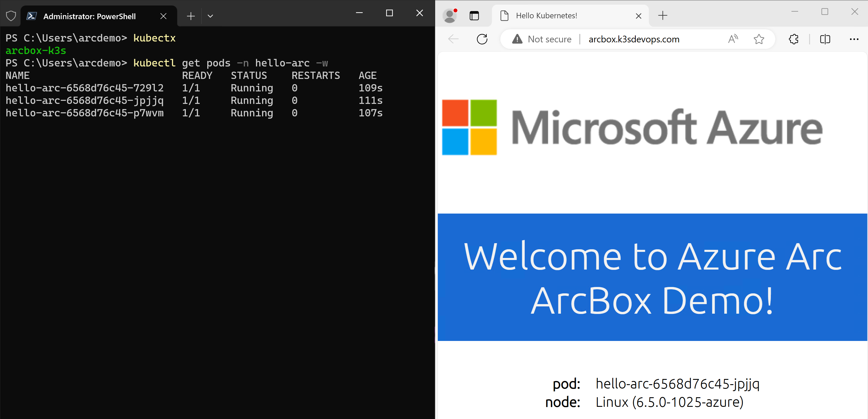Viewport: 868px width, 419px height.
Task: Activate the Read aloud icon
Action: (x=733, y=39)
